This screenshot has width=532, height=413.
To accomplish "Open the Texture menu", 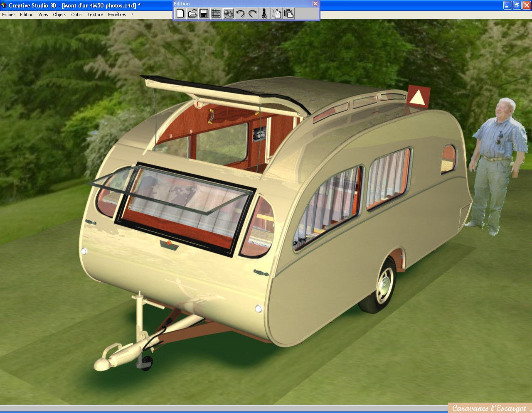I will click(95, 15).
